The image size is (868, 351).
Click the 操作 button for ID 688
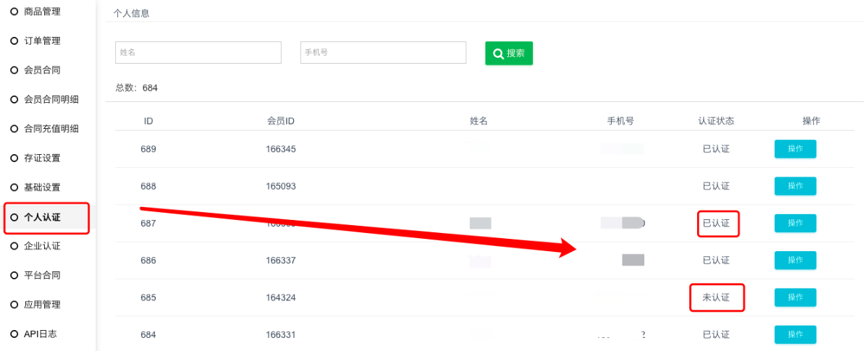click(x=795, y=186)
